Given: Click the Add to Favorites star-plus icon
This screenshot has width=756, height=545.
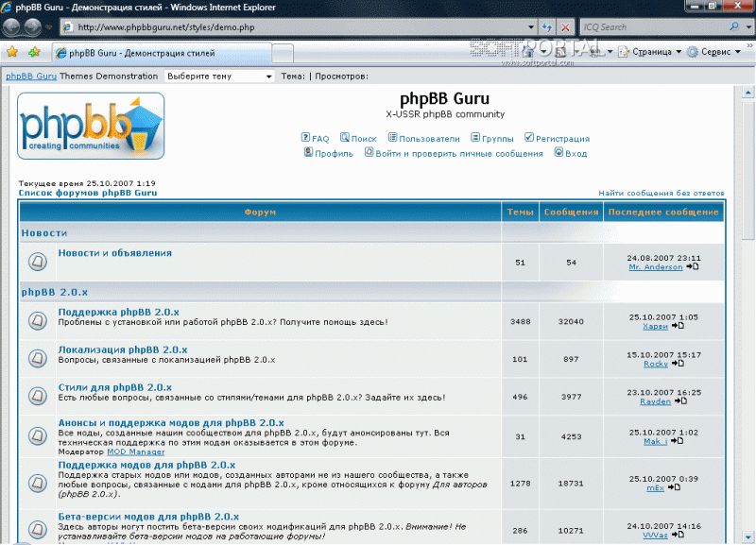Looking at the screenshot, I should pyautogui.click(x=34, y=52).
